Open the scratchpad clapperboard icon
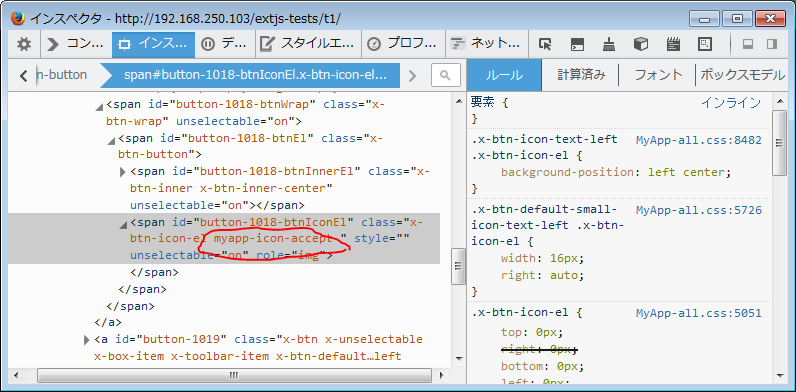This screenshot has width=796, height=392. click(x=673, y=45)
